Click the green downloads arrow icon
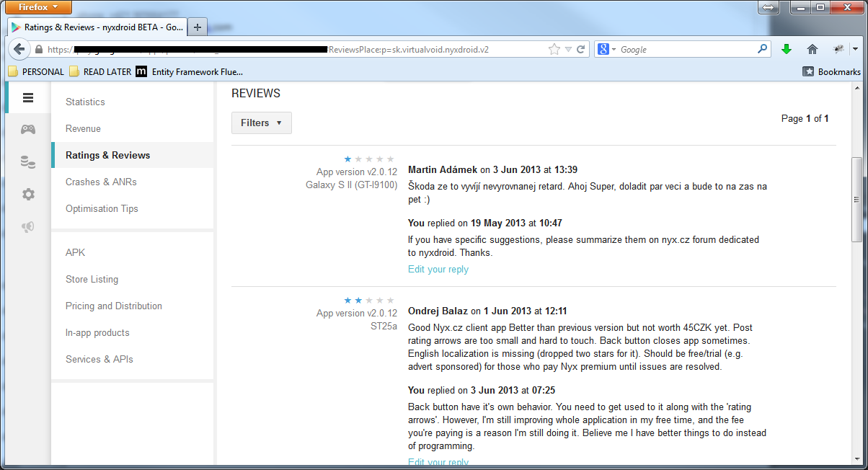Screen dimensions: 868x470 [787, 49]
